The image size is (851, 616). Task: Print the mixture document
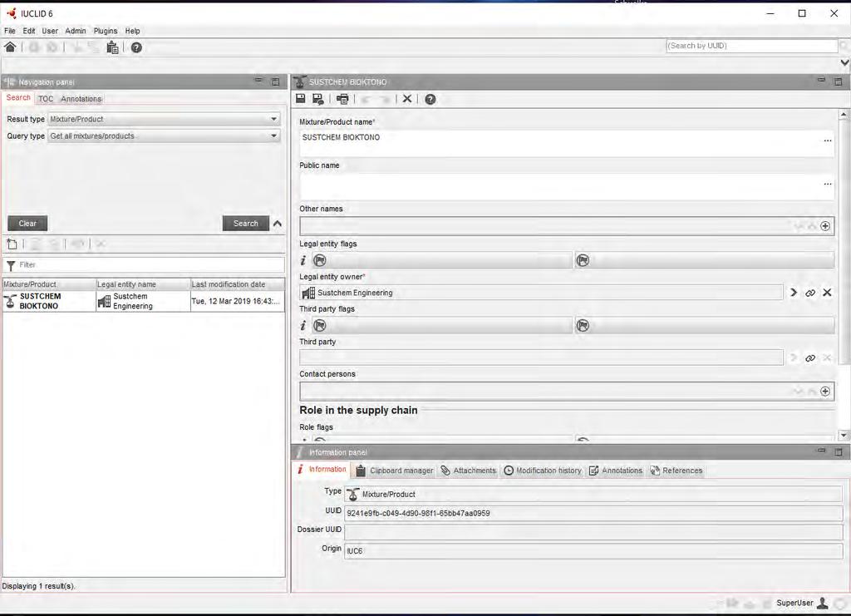[x=342, y=99]
